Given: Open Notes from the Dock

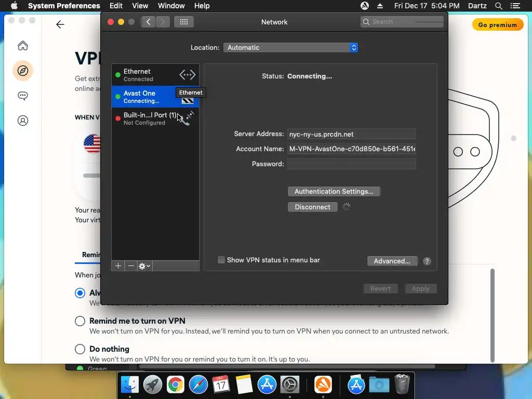Looking at the screenshot, I should pyautogui.click(x=244, y=385).
